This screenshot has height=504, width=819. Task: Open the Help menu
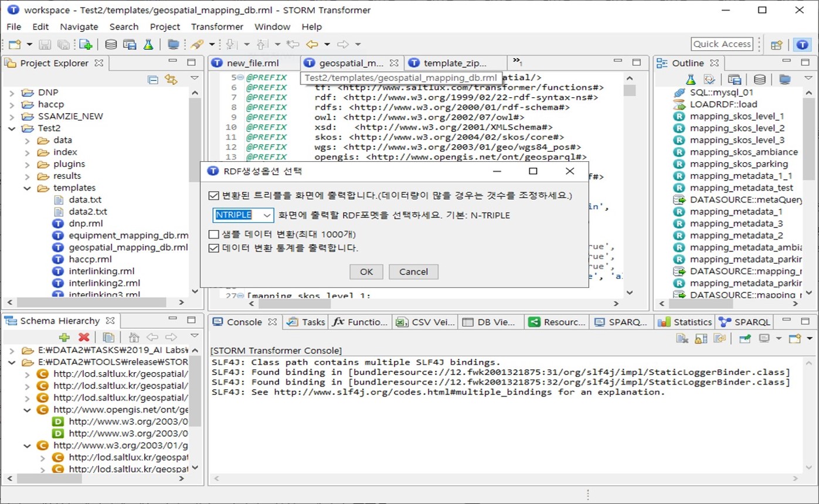[x=312, y=26]
